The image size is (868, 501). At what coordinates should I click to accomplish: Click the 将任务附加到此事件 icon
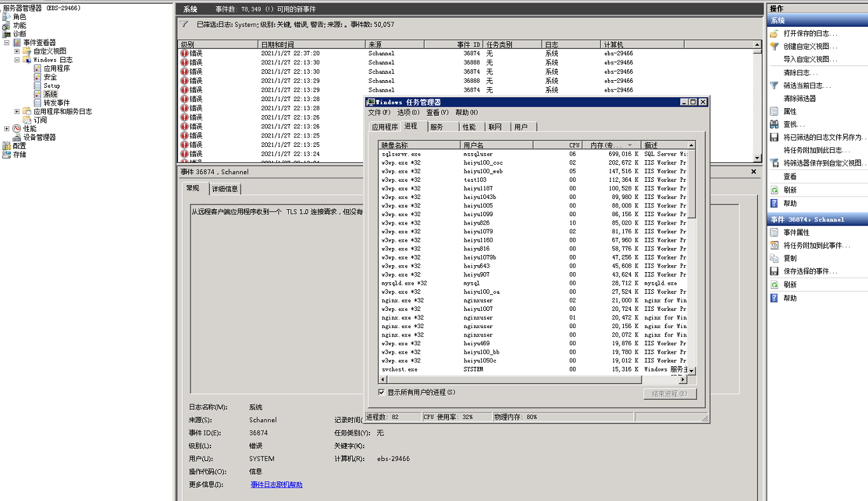774,245
